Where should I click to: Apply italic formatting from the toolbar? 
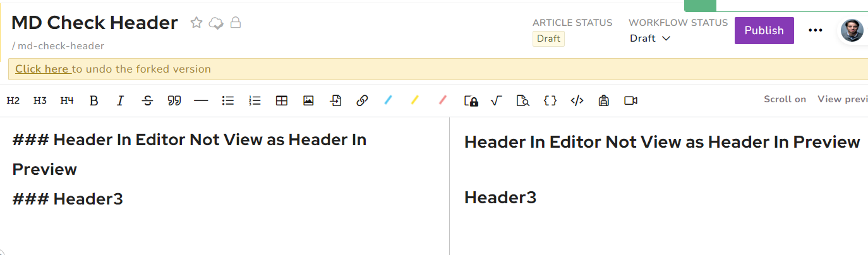(x=120, y=100)
